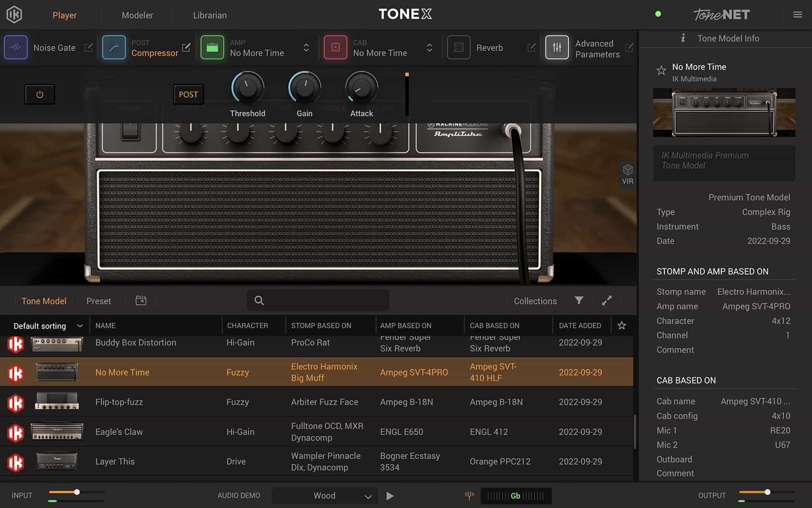Select the Preset tab
The image size is (812, 508).
pyautogui.click(x=99, y=301)
